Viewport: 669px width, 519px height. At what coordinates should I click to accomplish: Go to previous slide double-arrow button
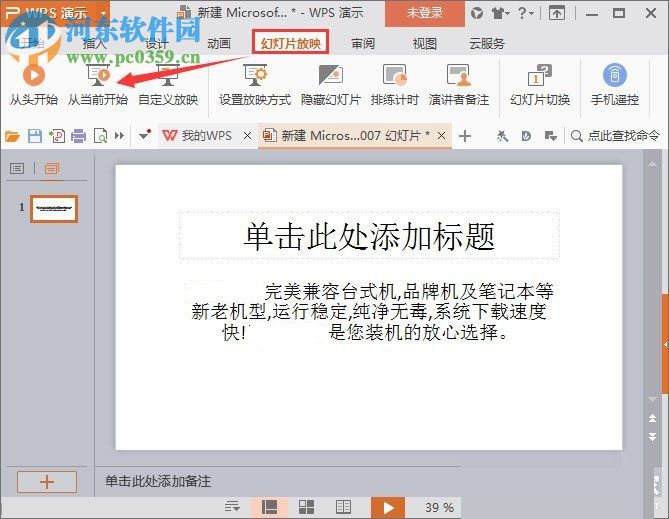652,418
